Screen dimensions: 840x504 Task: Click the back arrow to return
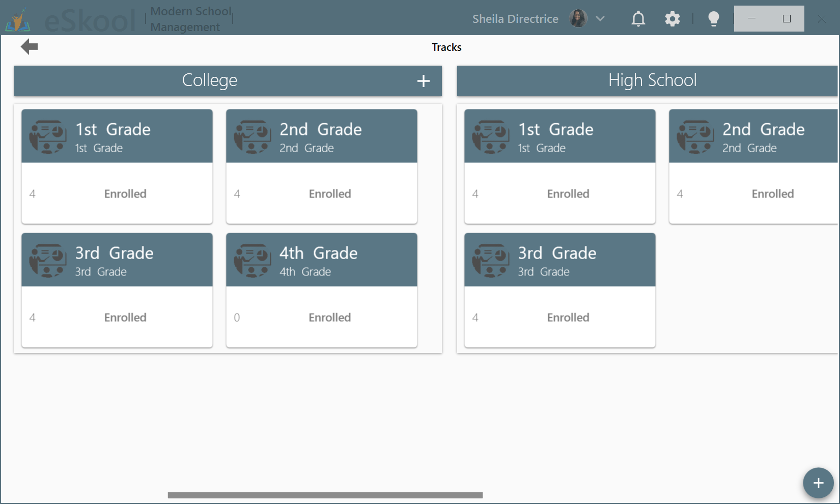click(x=29, y=46)
